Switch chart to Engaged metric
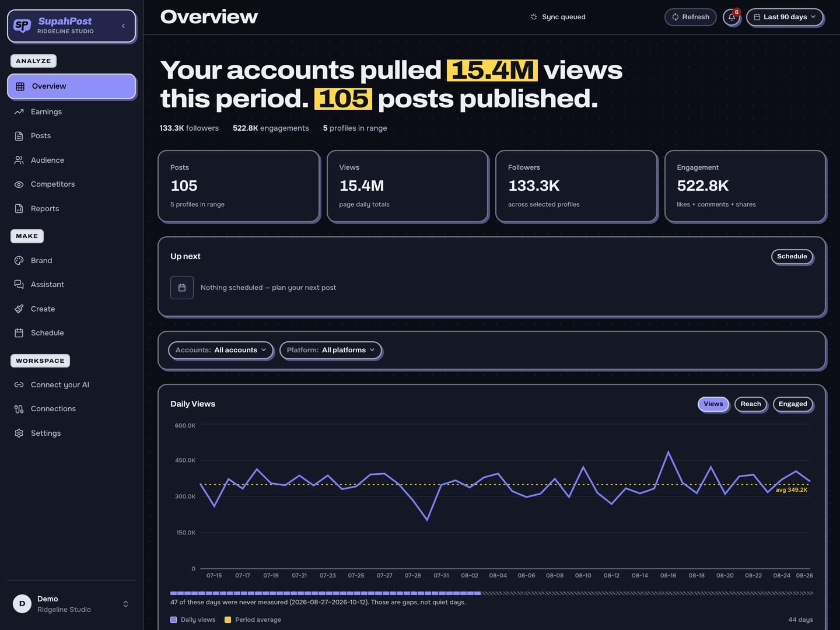Viewport: 840px width, 630px height. coord(793,404)
